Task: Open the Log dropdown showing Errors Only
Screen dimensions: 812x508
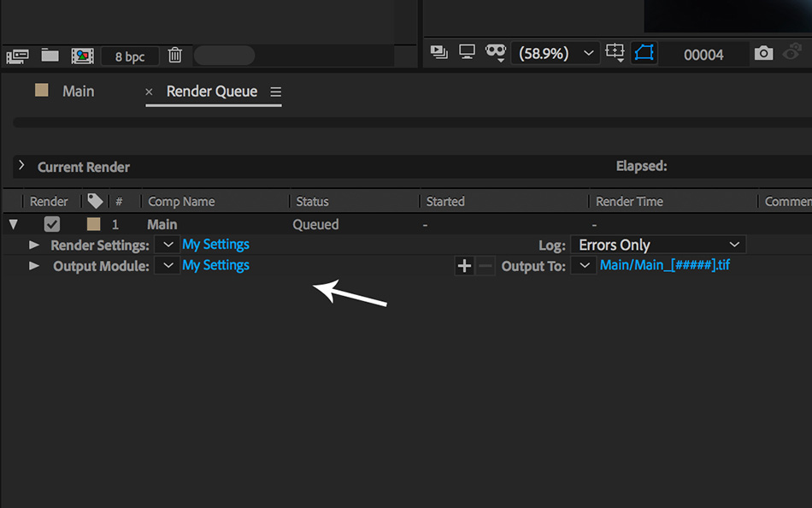Action: (x=658, y=245)
